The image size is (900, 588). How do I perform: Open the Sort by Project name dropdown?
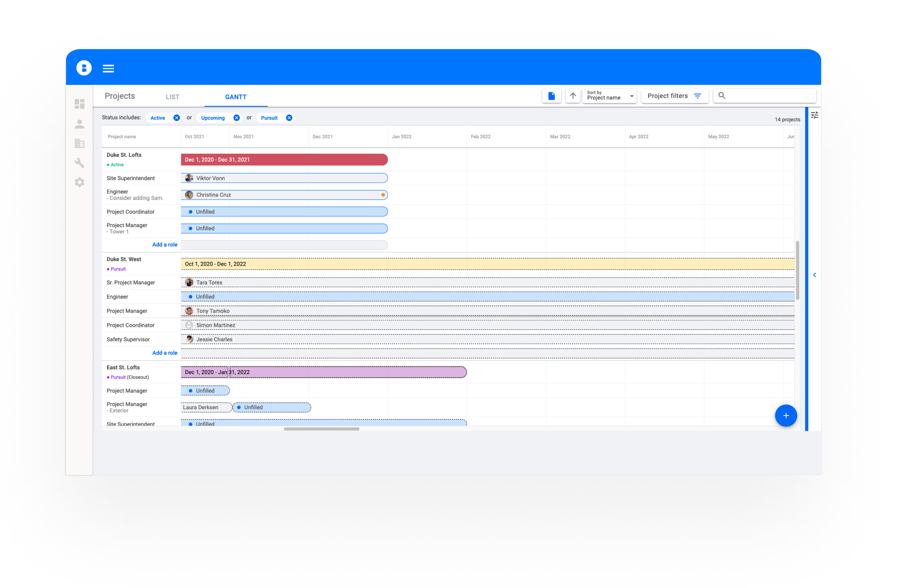609,96
